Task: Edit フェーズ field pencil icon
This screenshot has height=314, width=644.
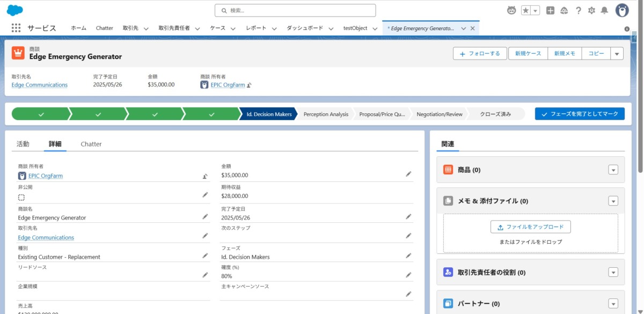Action: pyautogui.click(x=408, y=255)
